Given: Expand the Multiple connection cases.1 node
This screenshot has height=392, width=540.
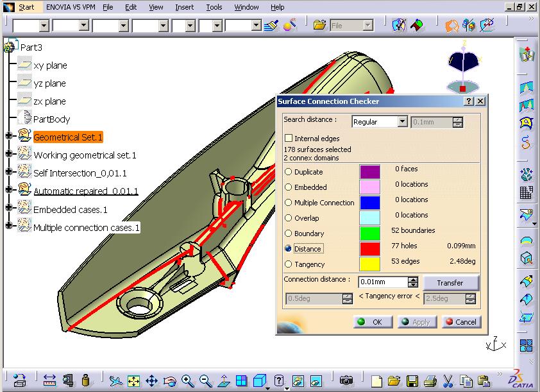Looking at the screenshot, I should pyautogui.click(x=9, y=226).
